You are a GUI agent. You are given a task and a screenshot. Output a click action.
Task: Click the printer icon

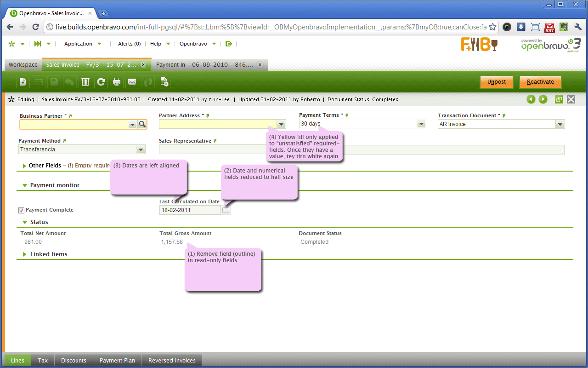click(117, 82)
